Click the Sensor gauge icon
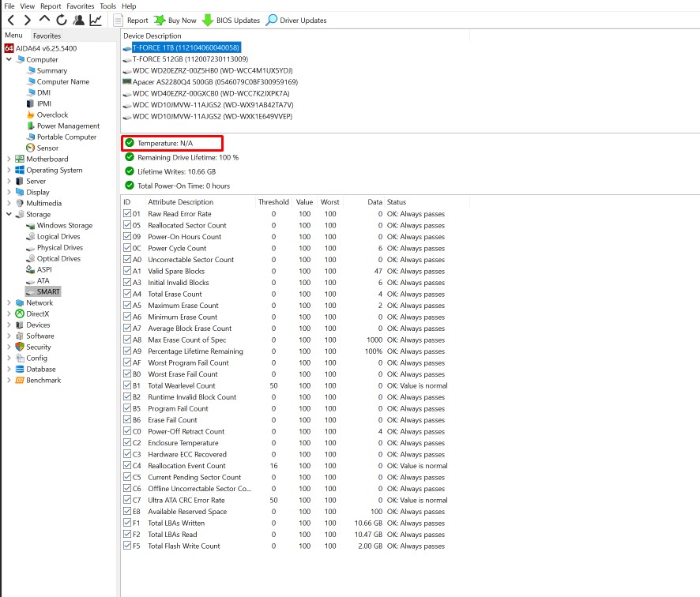Viewport: 700px width, 597px height. click(x=30, y=148)
